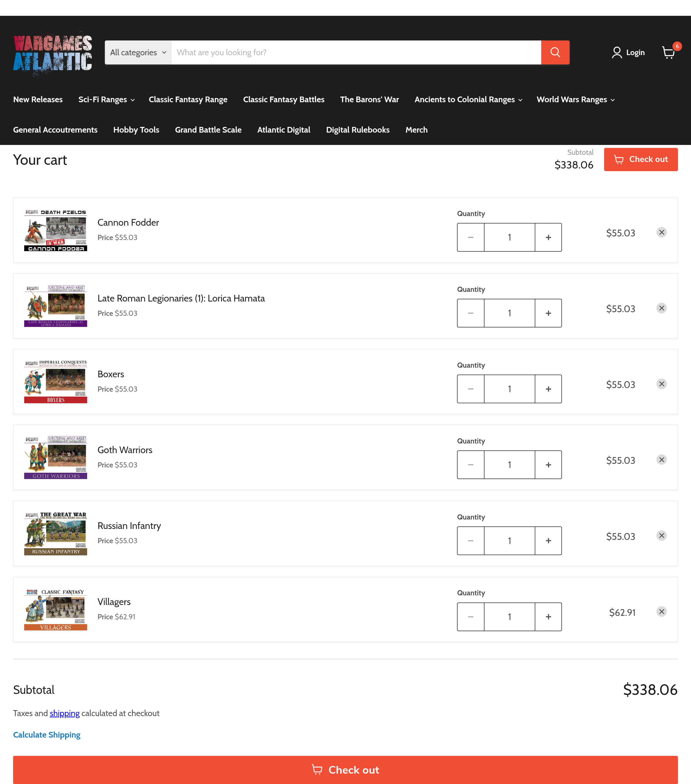Open the Russian Infantry product title
Viewport: 691px width, 784px height.
(x=129, y=525)
